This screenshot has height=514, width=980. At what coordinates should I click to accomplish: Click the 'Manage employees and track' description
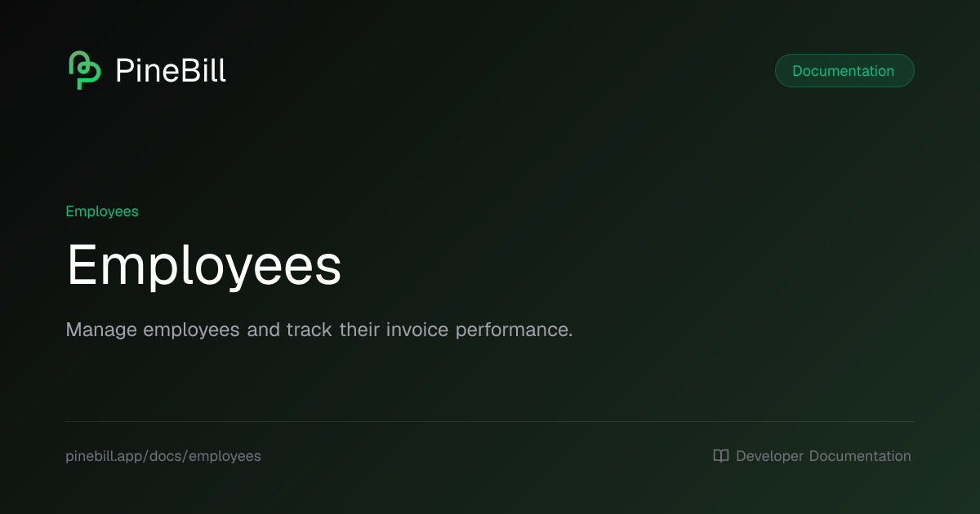click(319, 330)
